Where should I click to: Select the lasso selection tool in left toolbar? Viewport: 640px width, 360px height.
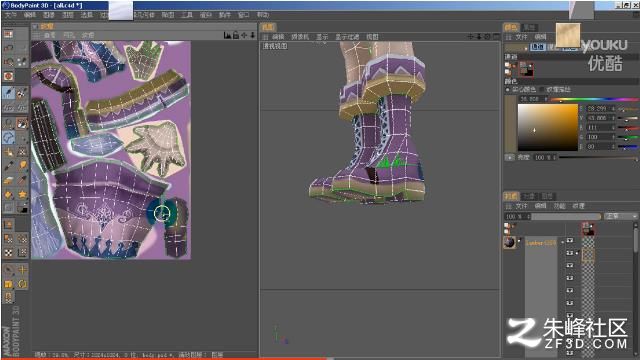click(9, 138)
